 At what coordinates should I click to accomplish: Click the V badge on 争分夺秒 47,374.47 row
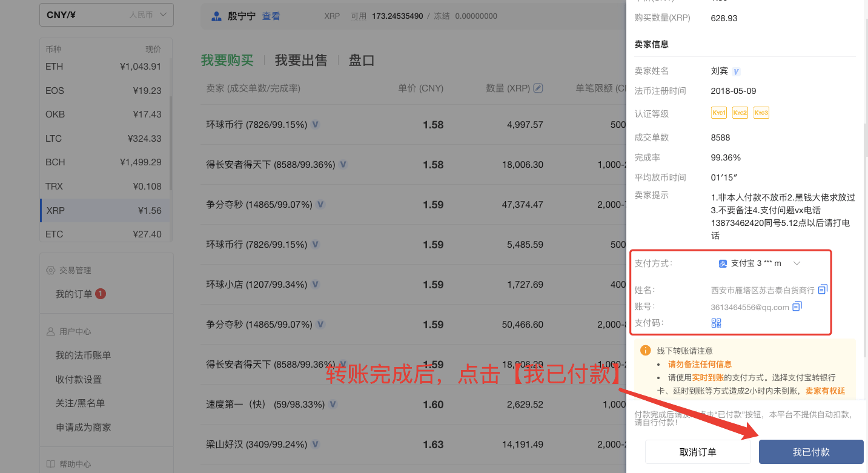point(320,204)
